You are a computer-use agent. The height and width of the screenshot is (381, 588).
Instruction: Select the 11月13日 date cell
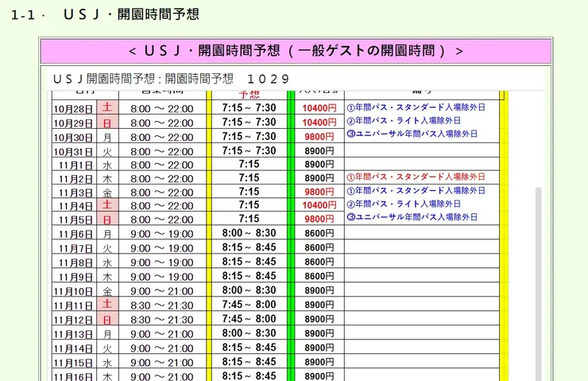(x=73, y=334)
